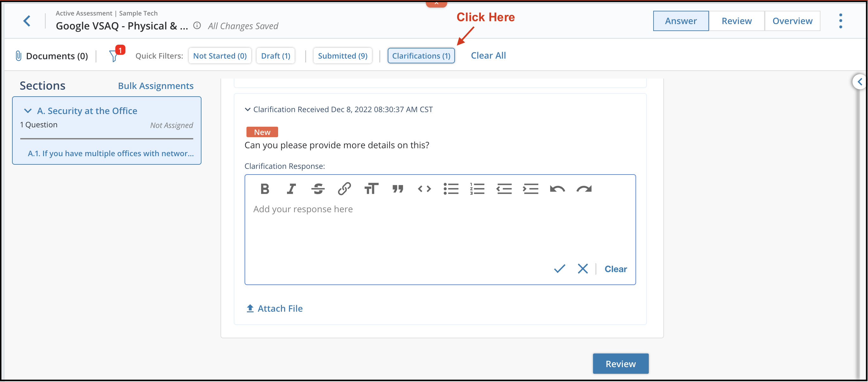Click 'Can you please provide more details' text
Screen dimensions: 868x382
click(x=337, y=145)
